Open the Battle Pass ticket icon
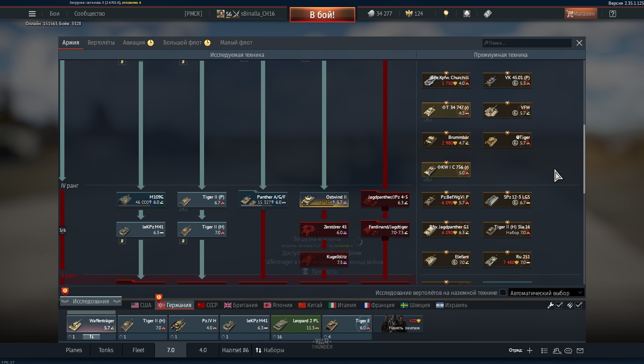Screen dimensions: 644x364 [x=488, y=14]
